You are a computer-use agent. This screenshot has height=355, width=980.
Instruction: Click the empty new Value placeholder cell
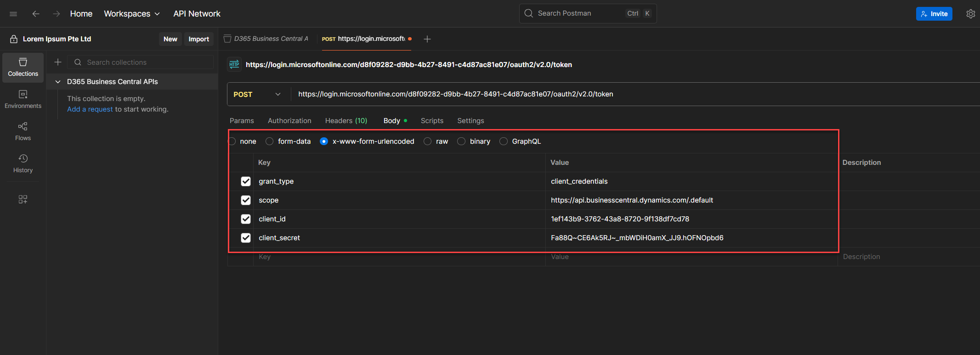[x=691, y=257]
